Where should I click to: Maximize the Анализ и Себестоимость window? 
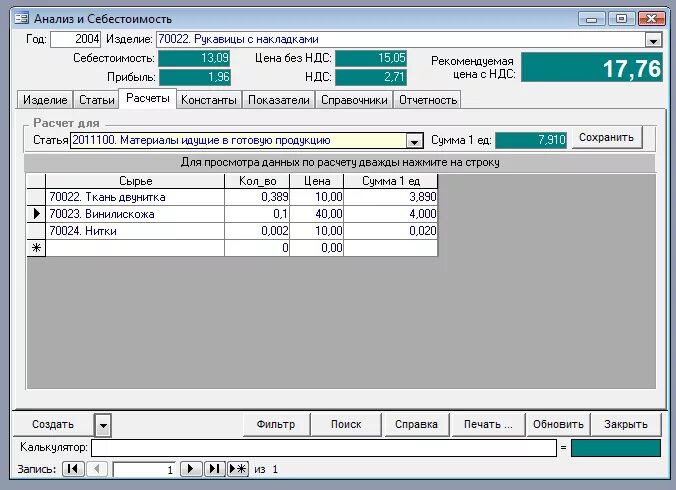point(621,19)
